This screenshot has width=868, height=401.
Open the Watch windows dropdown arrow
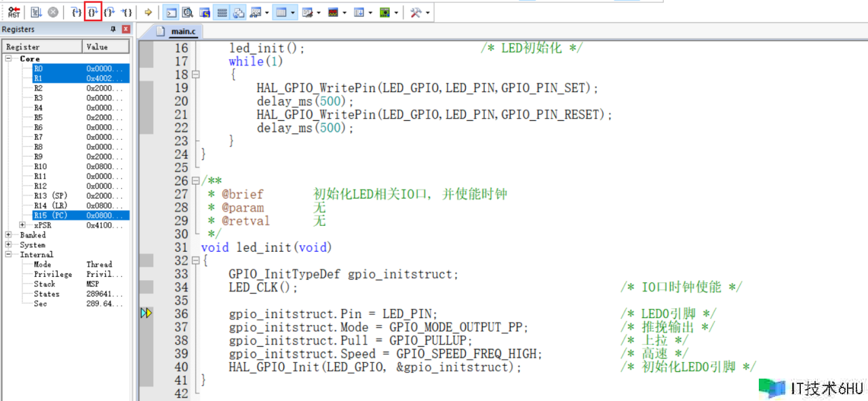pos(266,12)
